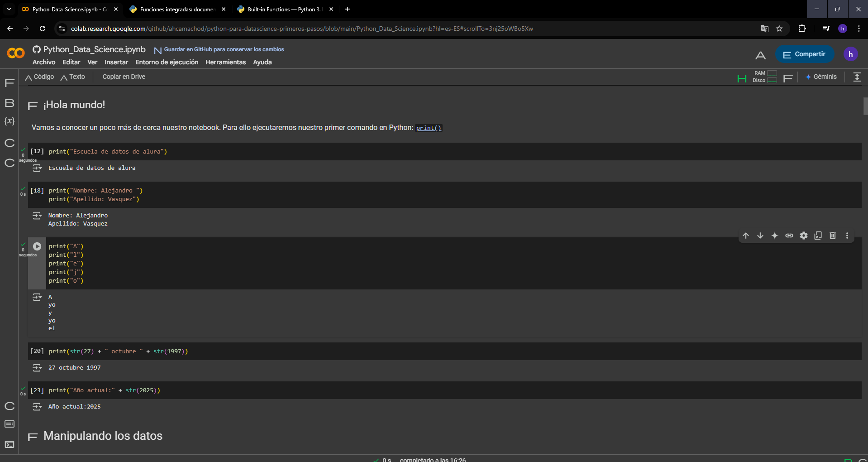
Task: Open the command palette icon in lower sidebar
Action: pos(10,424)
